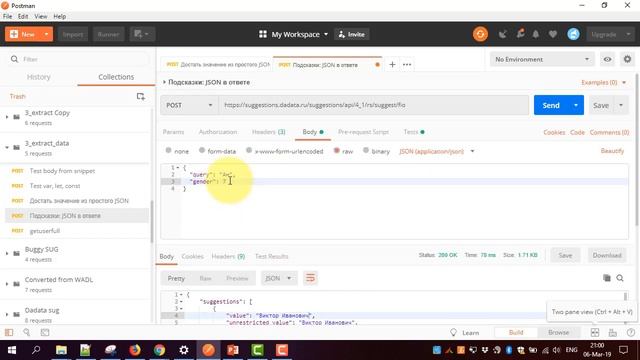This screenshot has width=640, height=360.
Task: Click the request URL input field
Action: click(373, 105)
